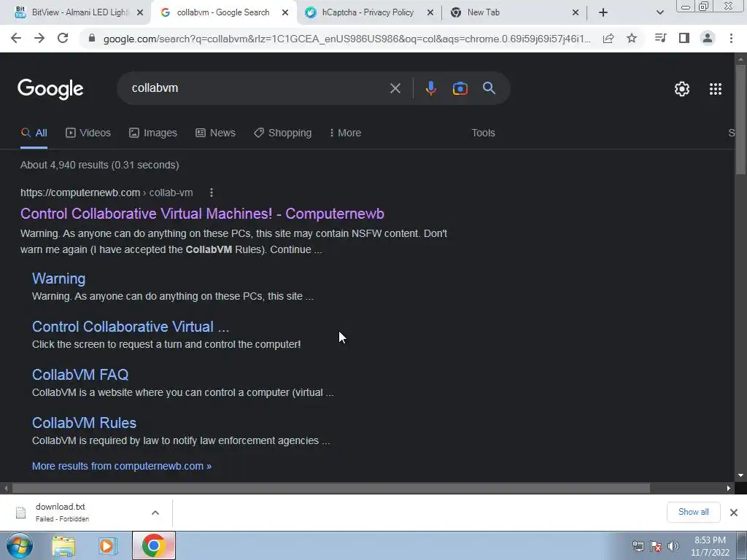The width and height of the screenshot is (747, 560).
Task: Click the Chrome taskbar icon
Action: pyautogui.click(x=153, y=545)
